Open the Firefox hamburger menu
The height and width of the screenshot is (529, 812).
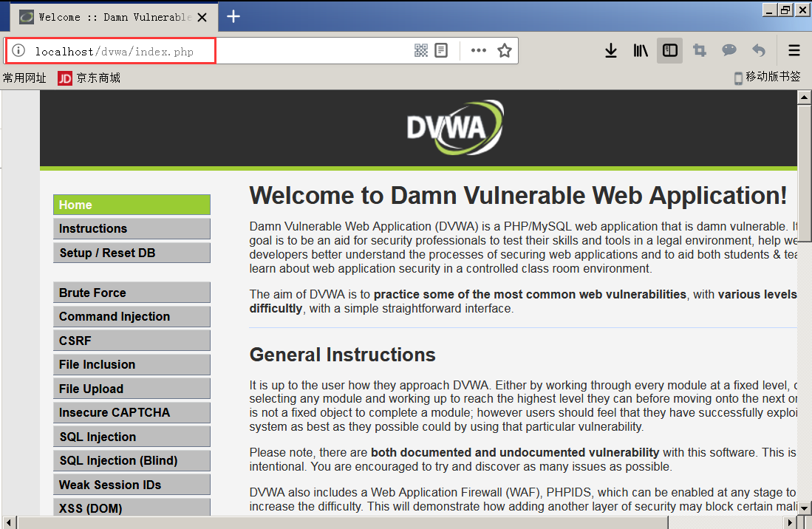point(794,50)
